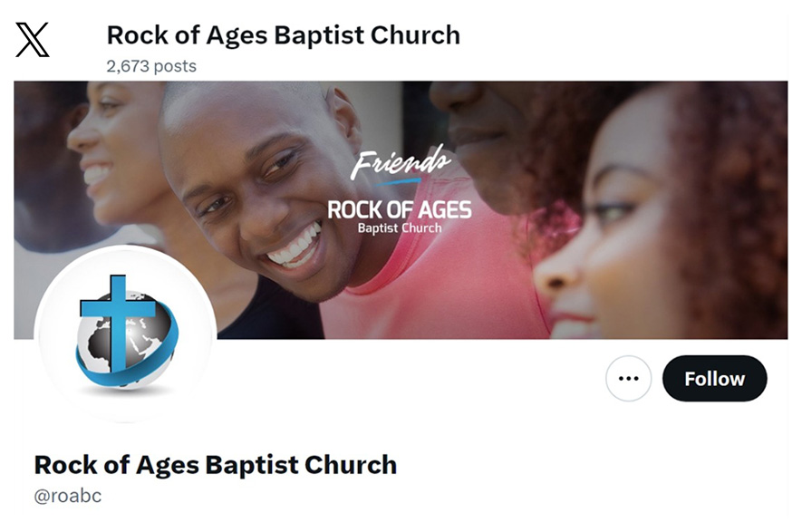Click the blue ring swoosh around the globe
The height and width of the screenshot is (532, 802).
click(128, 358)
